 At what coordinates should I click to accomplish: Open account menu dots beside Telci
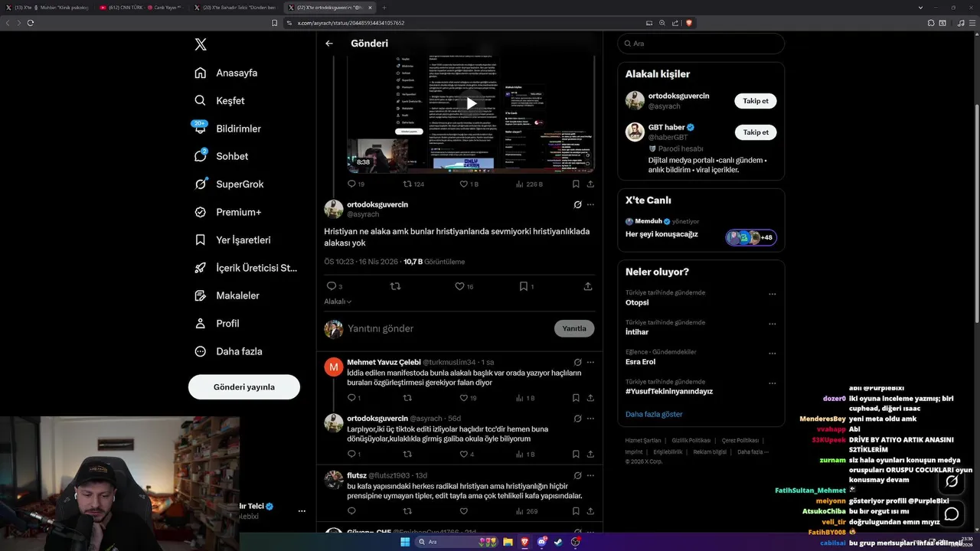coord(302,510)
